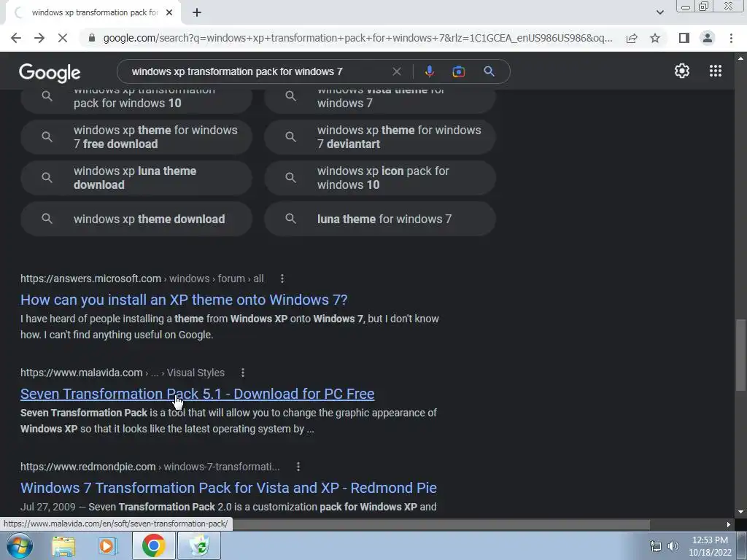
Task: Select suggestion windows xp theme for windows 7 deviantart
Action: coord(380,137)
